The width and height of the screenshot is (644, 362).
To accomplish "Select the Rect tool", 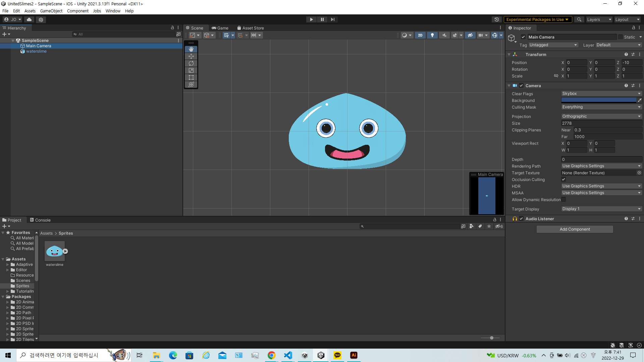I will (191, 77).
